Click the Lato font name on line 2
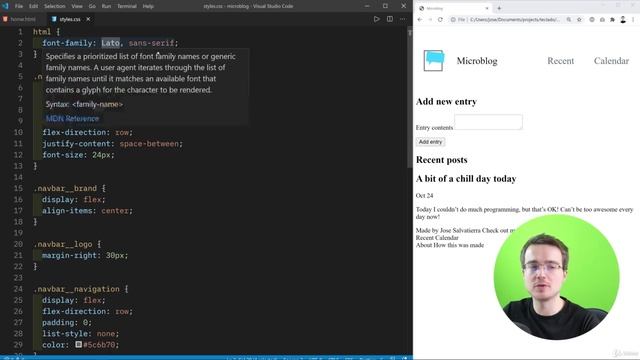This screenshot has width=640, height=360. click(x=111, y=43)
